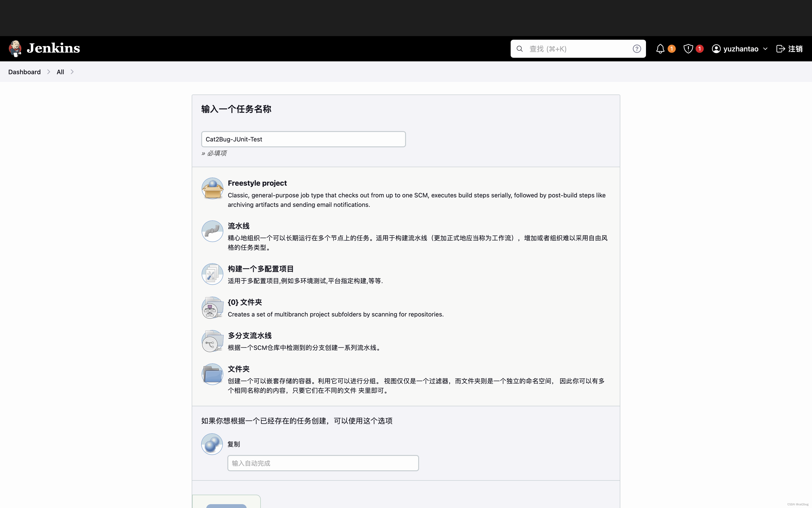Click the Freestyle project description text

tap(416, 200)
